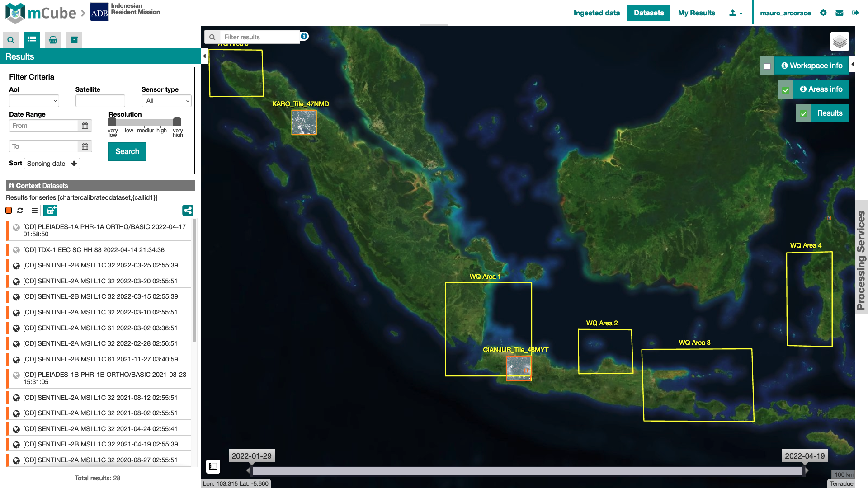Open the map layers selector
The height and width of the screenshot is (488, 868).
(840, 41)
